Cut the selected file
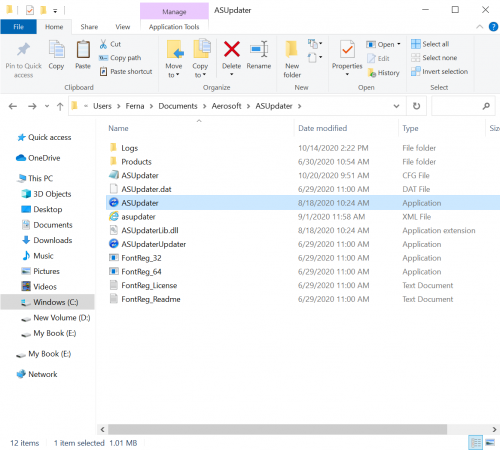The image size is (500, 450). (x=110, y=44)
